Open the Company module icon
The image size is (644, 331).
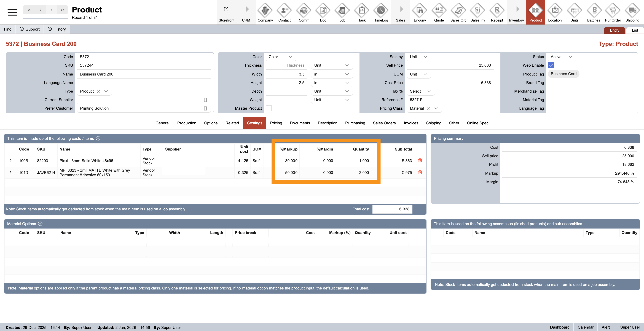tap(265, 12)
